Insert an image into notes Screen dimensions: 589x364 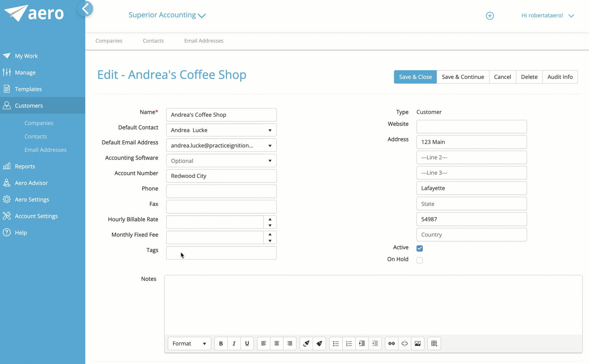click(418, 343)
